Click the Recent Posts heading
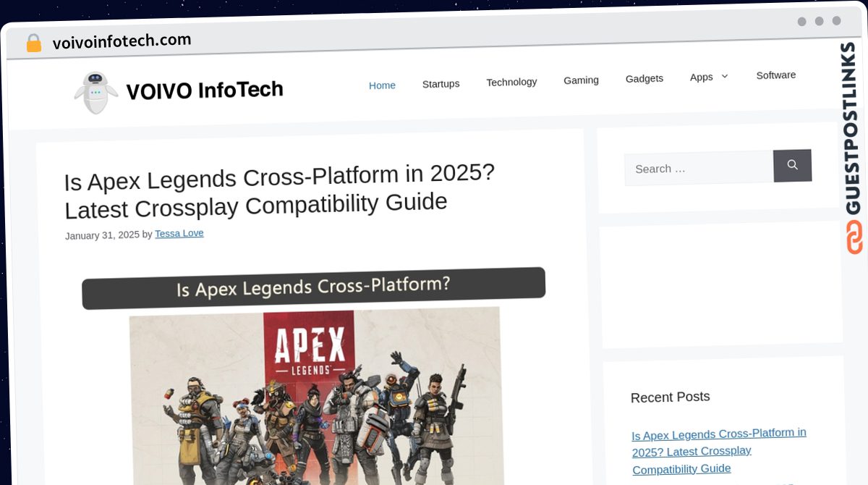Image resolution: width=868 pixels, height=485 pixels. [x=671, y=397]
